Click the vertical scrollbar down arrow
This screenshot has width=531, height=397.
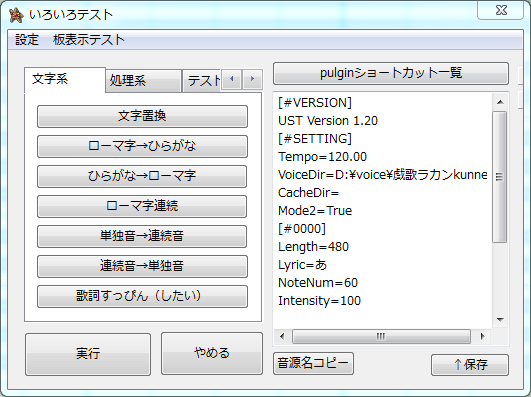pos(500,319)
